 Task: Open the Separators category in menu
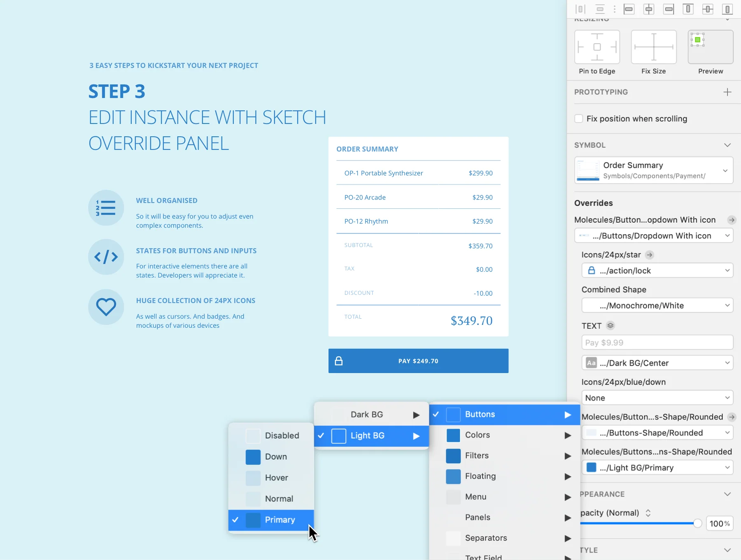[504, 538]
